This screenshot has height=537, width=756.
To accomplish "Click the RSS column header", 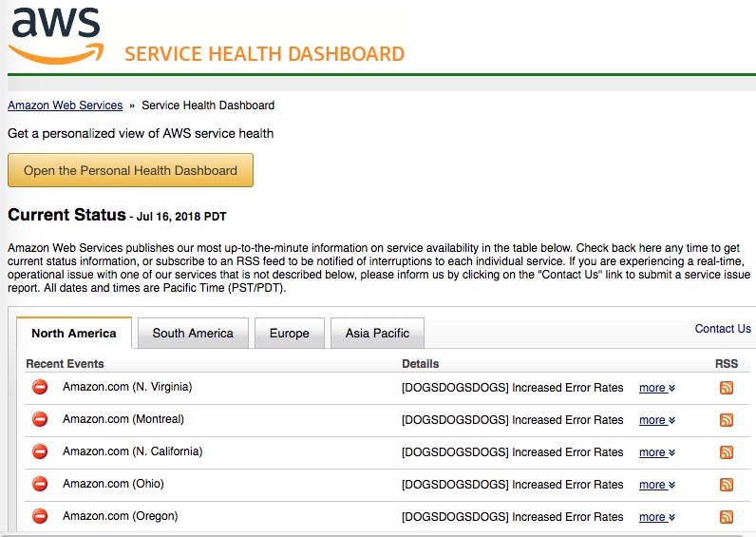I will [x=727, y=364].
